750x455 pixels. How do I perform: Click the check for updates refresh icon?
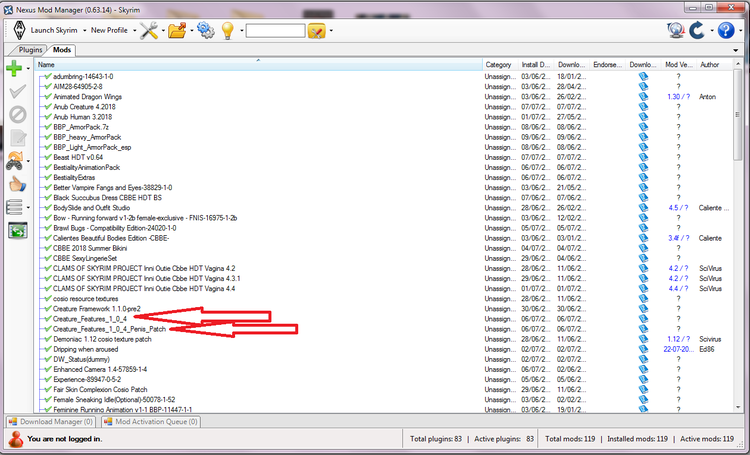(x=697, y=30)
